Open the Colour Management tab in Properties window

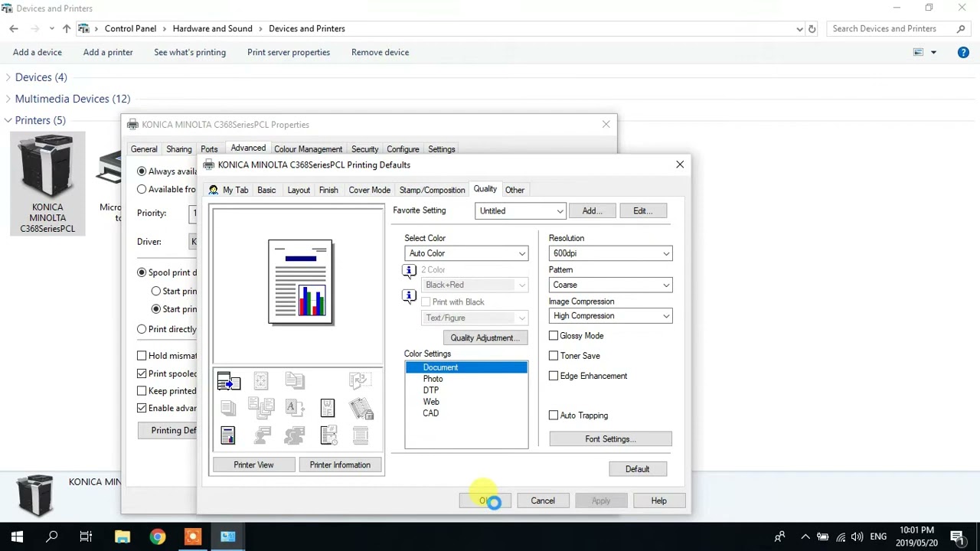point(308,149)
